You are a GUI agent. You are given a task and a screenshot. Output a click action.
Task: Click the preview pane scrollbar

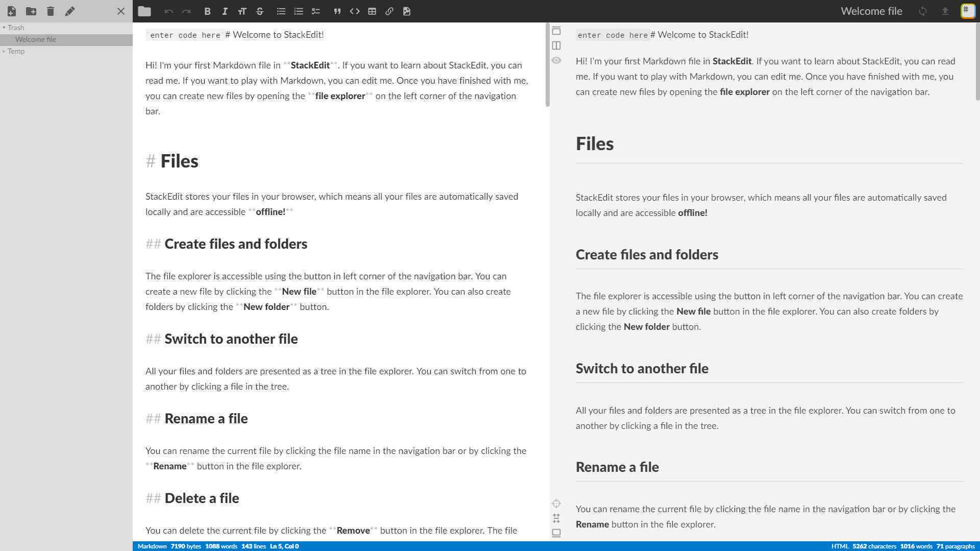pos(977,62)
